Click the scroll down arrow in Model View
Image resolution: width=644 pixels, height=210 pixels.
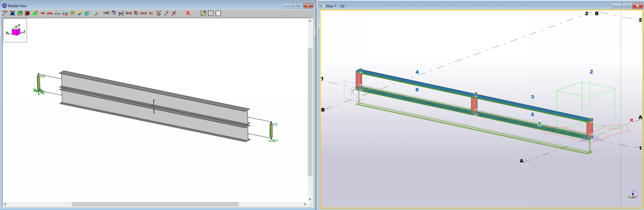[310, 199]
